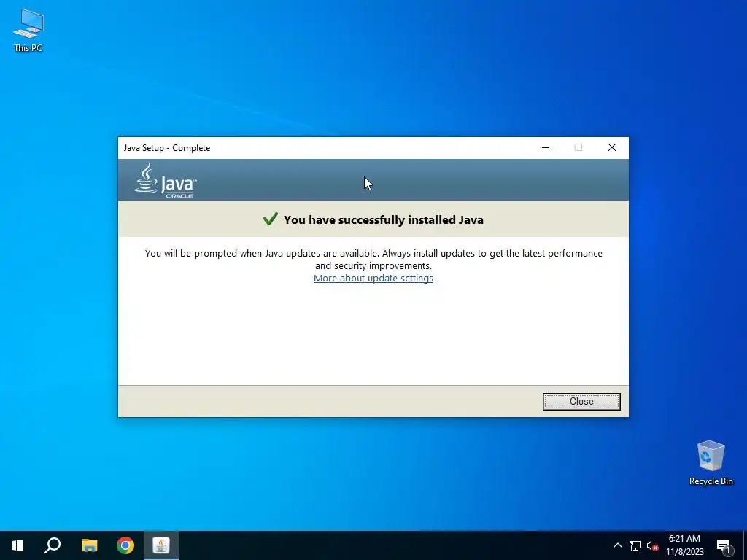
Task: Open the More about update settings link
Action: point(373,278)
